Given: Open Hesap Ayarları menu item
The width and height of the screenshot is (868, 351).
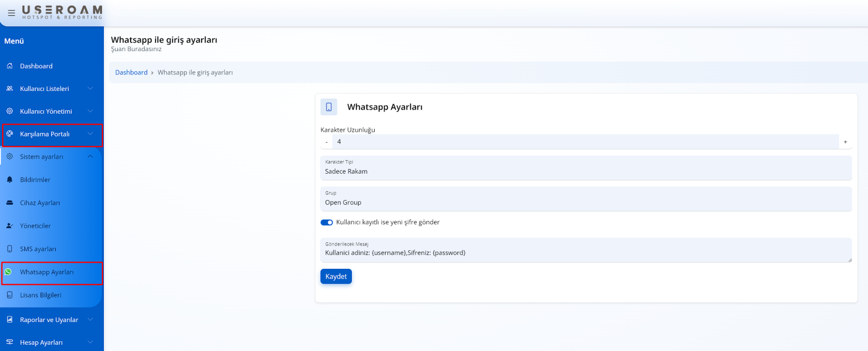Looking at the screenshot, I should tap(41, 343).
